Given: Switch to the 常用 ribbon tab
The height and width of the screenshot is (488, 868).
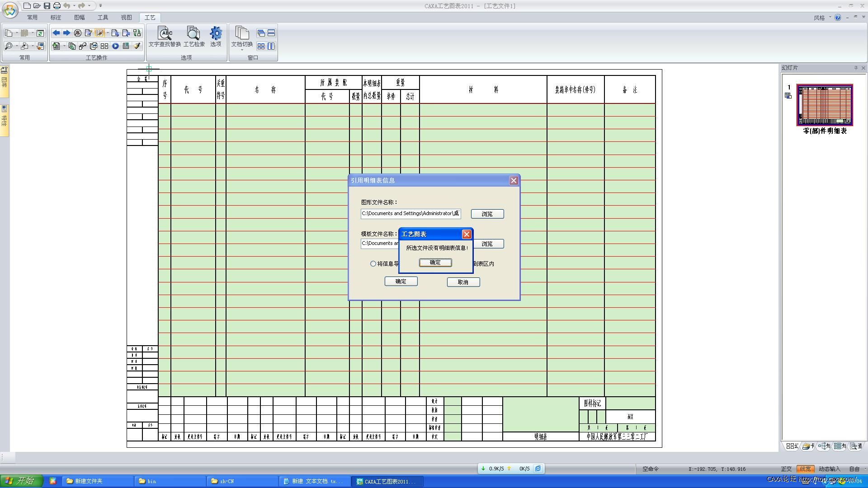Looking at the screenshot, I should click(32, 18).
